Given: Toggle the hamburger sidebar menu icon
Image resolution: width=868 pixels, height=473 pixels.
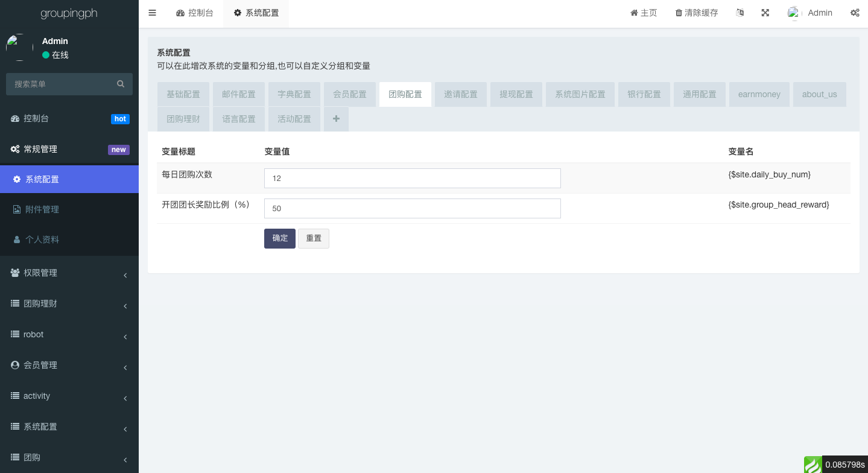Looking at the screenshot, I should point(152,13).
